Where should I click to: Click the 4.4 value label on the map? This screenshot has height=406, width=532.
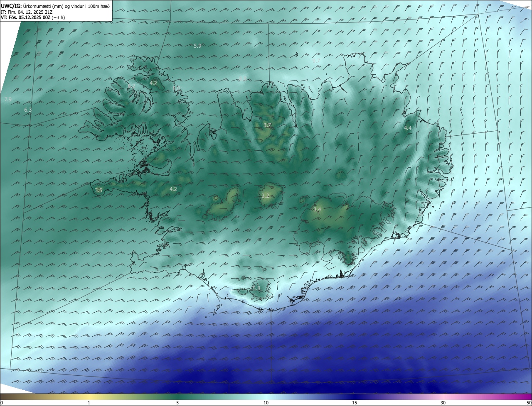click(408, 128)
